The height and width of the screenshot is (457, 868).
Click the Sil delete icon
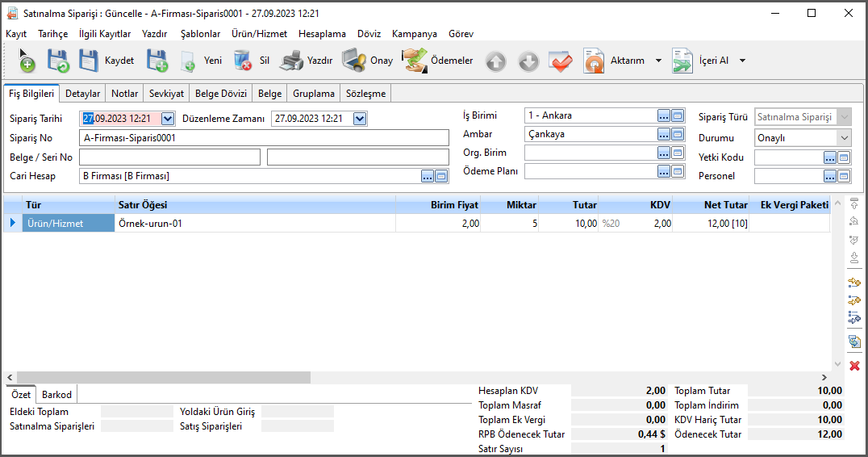click(242, 61)
